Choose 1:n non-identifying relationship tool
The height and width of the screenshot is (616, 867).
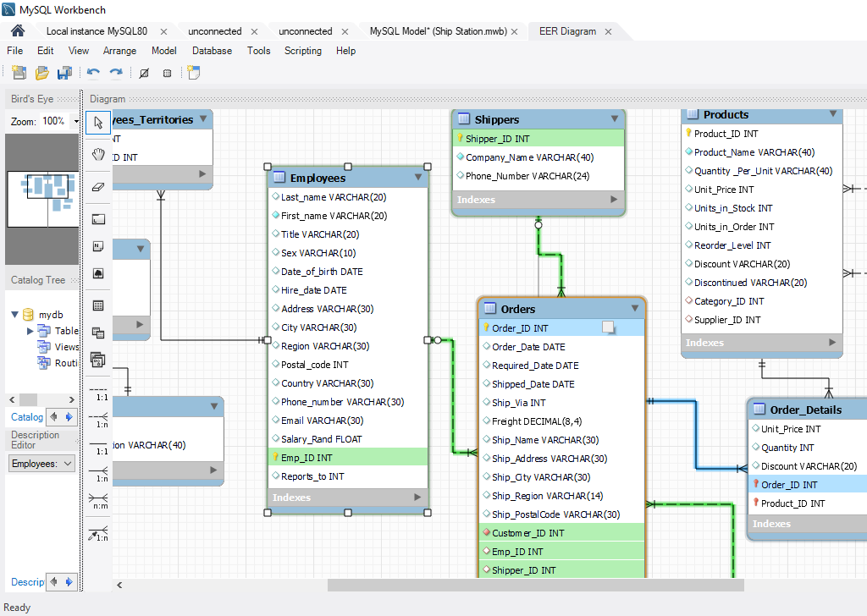(99, 421)
